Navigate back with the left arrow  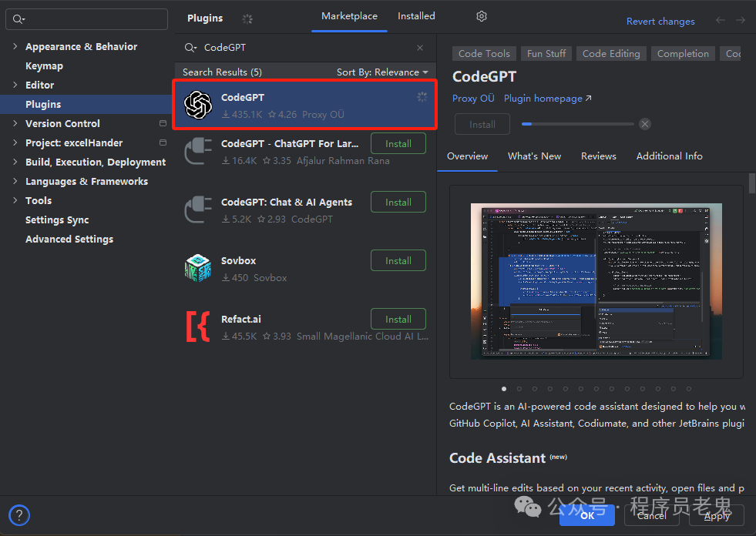[721, 20]
